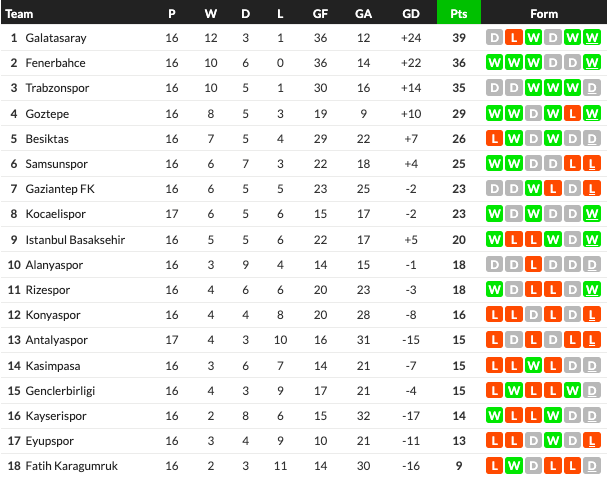Select Kocaelispor in the standings
609x485 pixels.
[57, 213]
